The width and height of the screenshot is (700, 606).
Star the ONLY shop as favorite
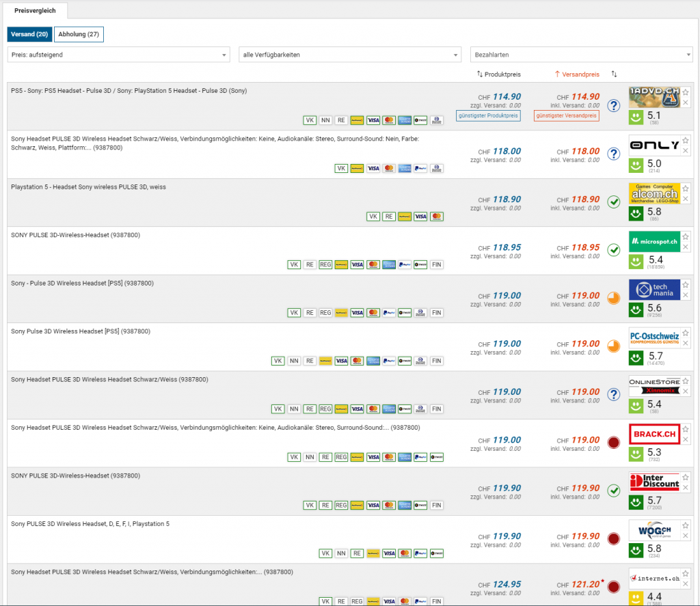pyautogui.click(x=686, y=139)
